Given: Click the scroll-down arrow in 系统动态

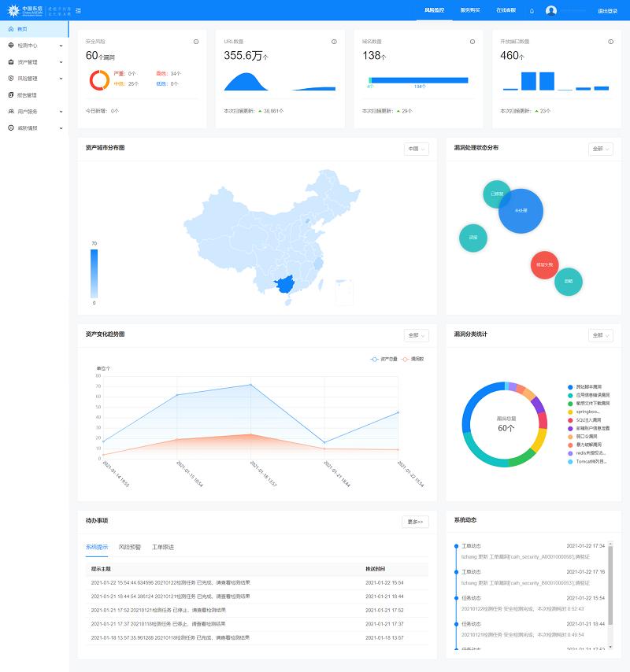Looking at the screenshot, I should (x=610, y=646).
